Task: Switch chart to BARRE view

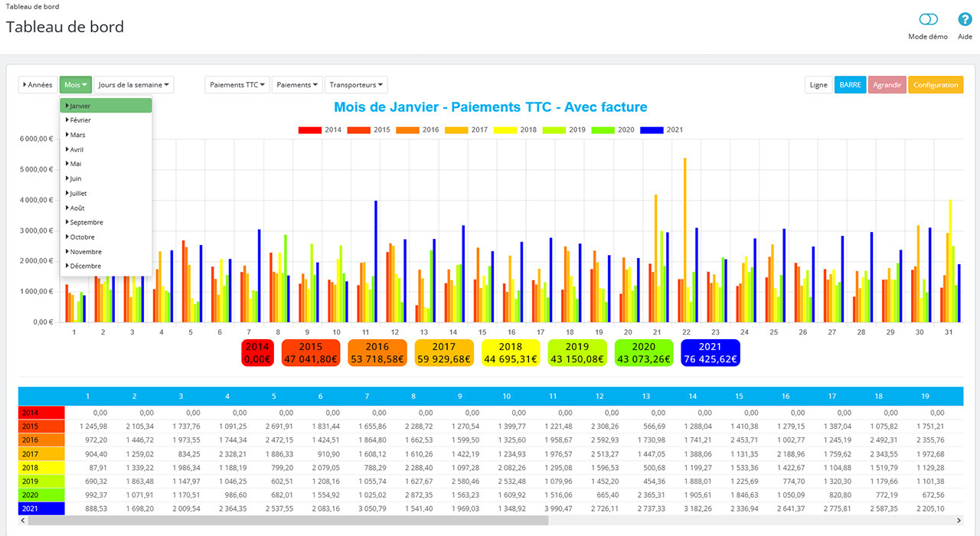Action: click(x=850, y=85)
